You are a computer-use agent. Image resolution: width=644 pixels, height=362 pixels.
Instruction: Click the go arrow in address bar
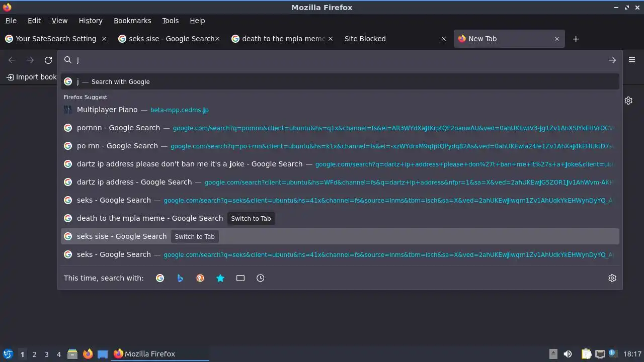coord(612,60)
